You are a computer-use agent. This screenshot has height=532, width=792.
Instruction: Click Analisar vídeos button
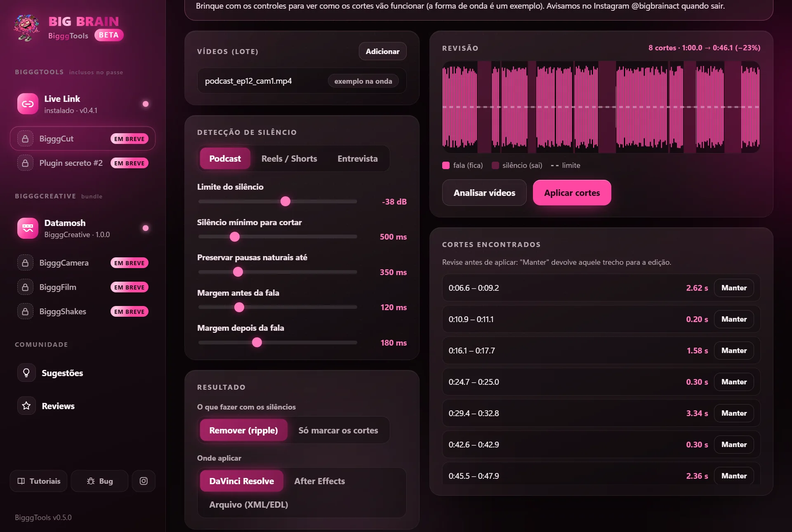pyautogui.click(x=484, y=193)
